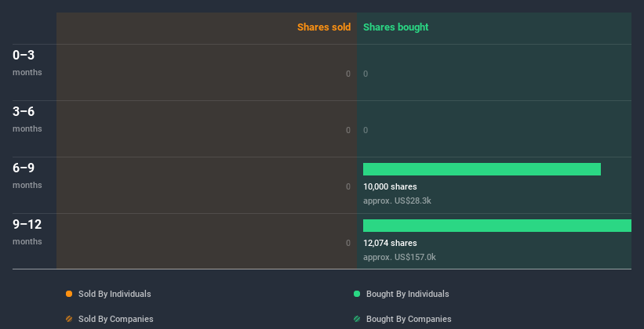Click the approx. US$28.3k value text
The width and height of the screenshot is (644, 329).
pos(397,201)
